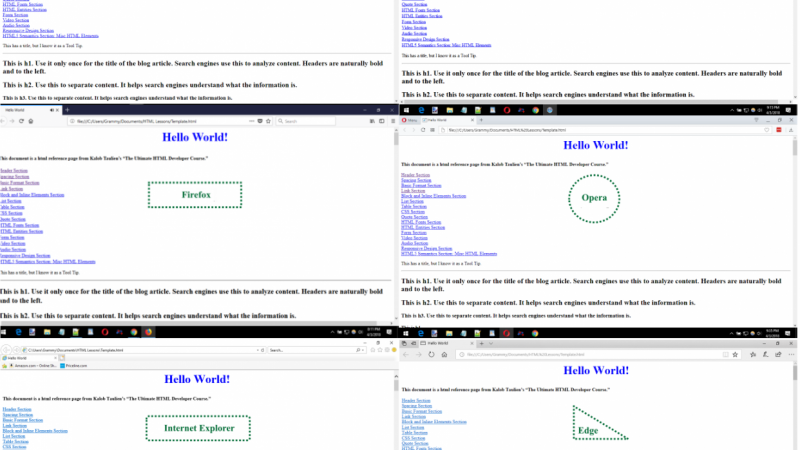800x450 pixels.
Task: Open Amazon.com favorite in Internet Explorer
Action: [32, 366]
